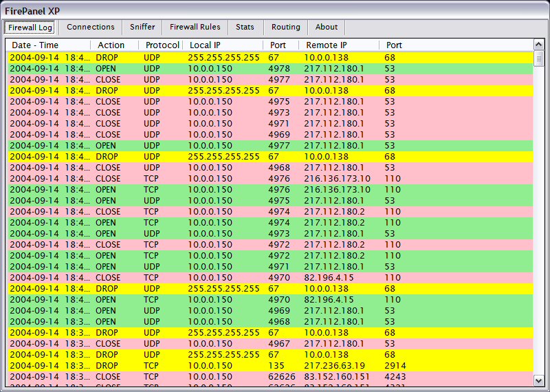Select 82.196.4.15 in the CLOSE row
Viewport: 550px width, 392px height.
pos(329,278)
